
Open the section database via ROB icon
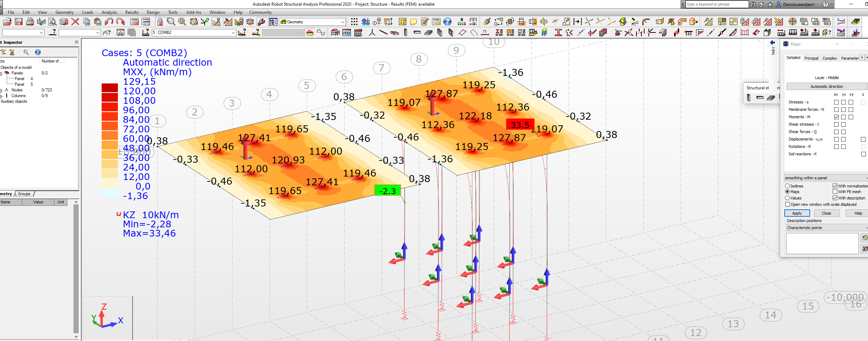358,32
